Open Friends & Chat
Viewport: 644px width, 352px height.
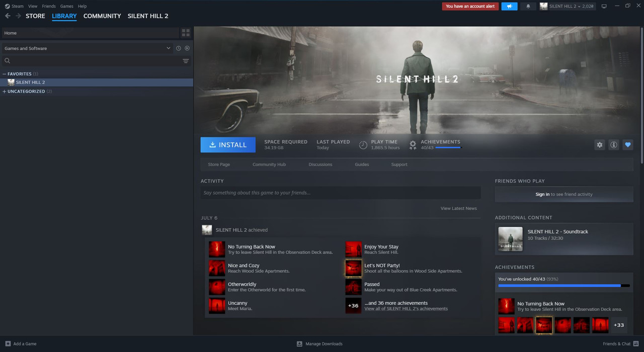(x=620, y=344)
